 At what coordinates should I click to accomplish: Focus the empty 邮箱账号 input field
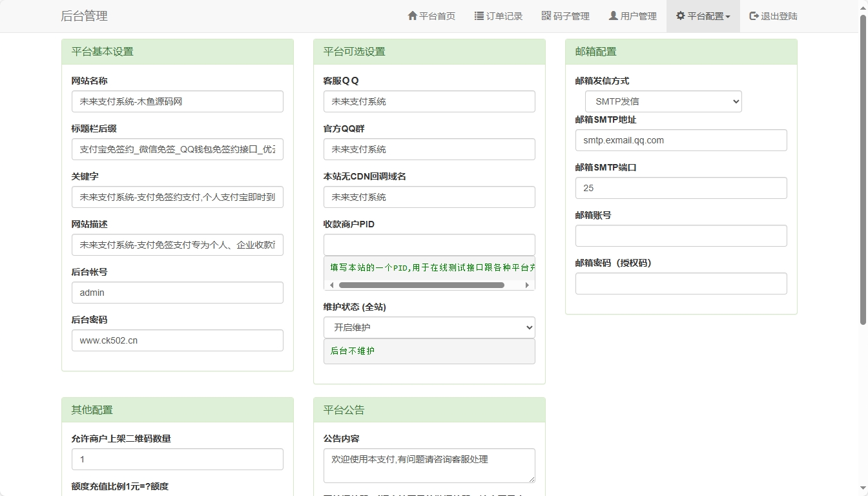coord(681,236)
